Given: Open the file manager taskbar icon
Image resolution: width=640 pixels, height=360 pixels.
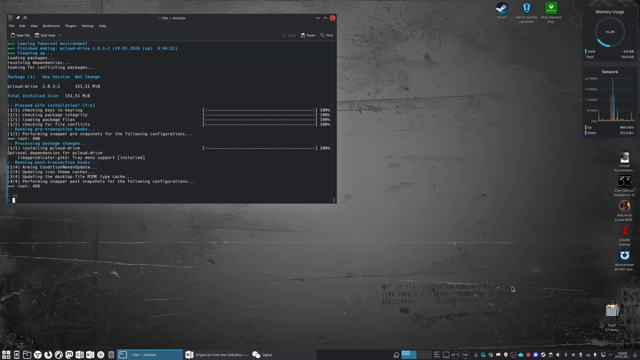Looking at the screenshot, I should tap(27, 355).
